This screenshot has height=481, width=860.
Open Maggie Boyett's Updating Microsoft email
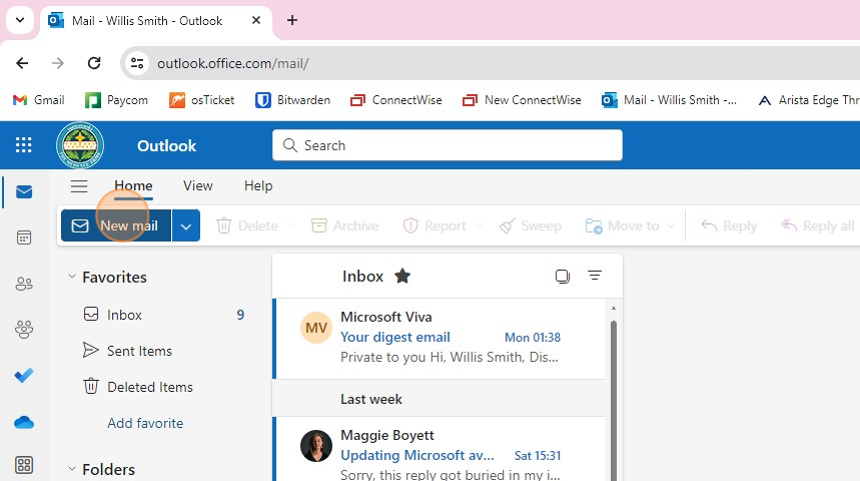(x=439, y=450)
